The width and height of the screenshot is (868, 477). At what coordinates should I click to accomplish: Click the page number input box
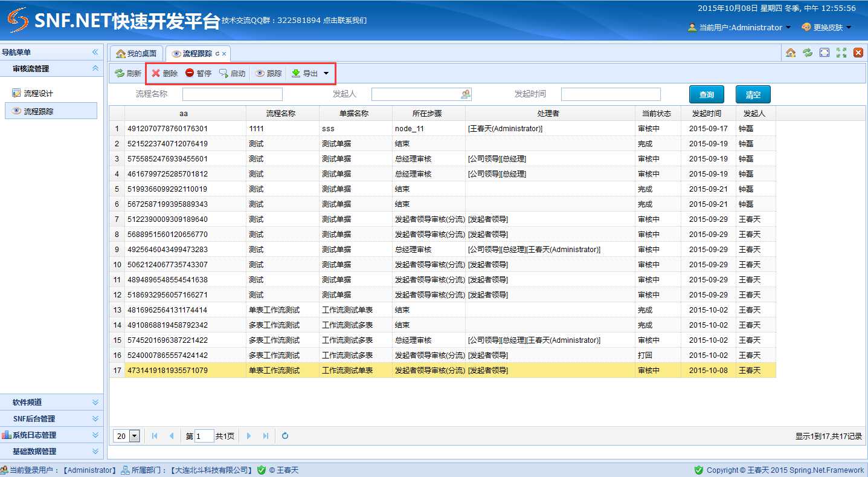coord(204,436)
